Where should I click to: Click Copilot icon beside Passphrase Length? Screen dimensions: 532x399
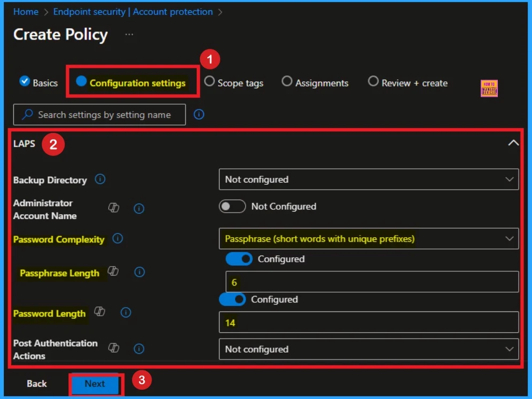pyautogui.click(x=113, y=271)
